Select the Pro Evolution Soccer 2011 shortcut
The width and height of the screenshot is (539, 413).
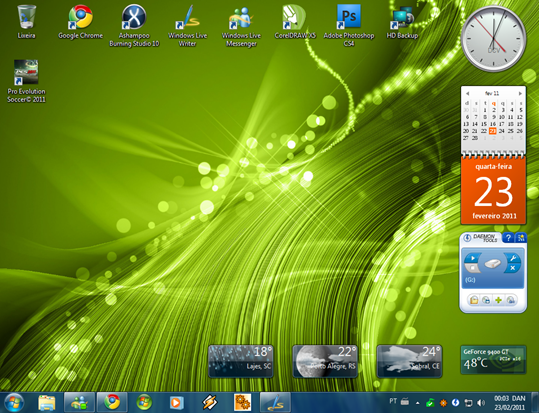[26, 81]
